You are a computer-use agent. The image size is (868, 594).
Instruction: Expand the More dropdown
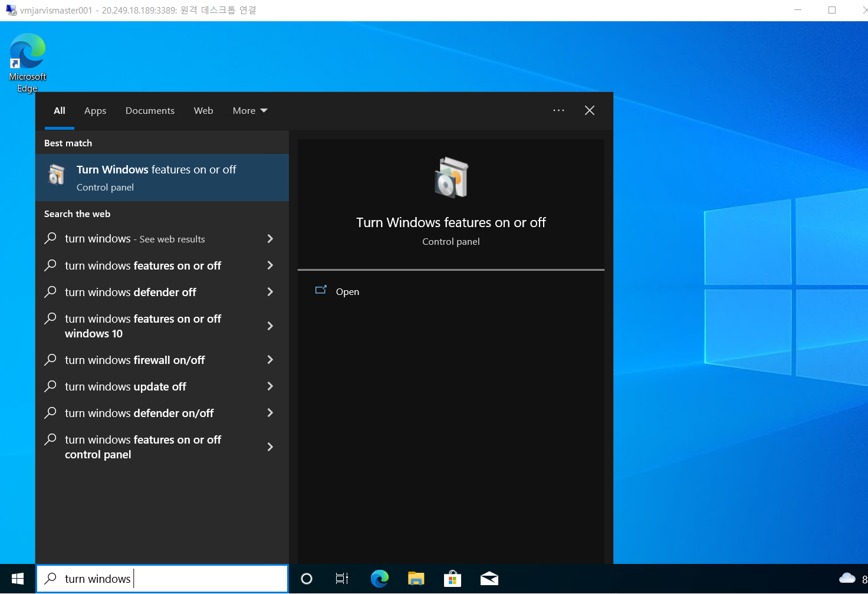pos(250,111)
